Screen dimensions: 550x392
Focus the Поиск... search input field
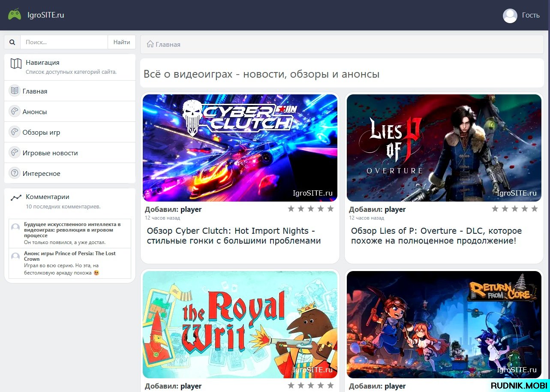64,42
